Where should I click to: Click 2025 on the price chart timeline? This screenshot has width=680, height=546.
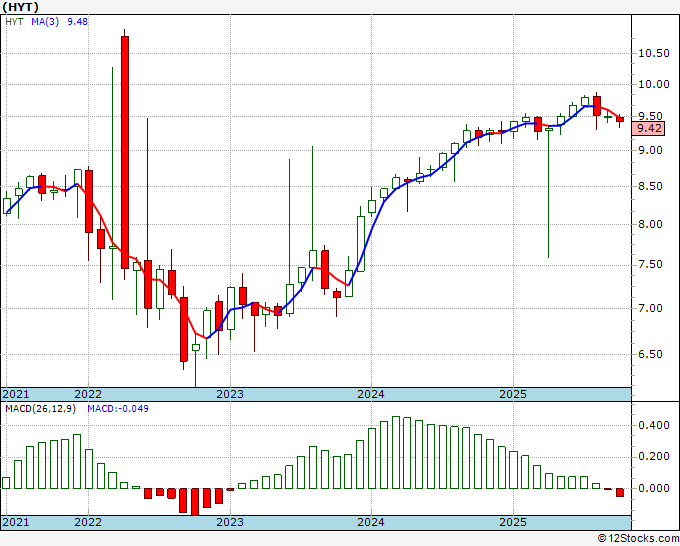coord(513,394)
